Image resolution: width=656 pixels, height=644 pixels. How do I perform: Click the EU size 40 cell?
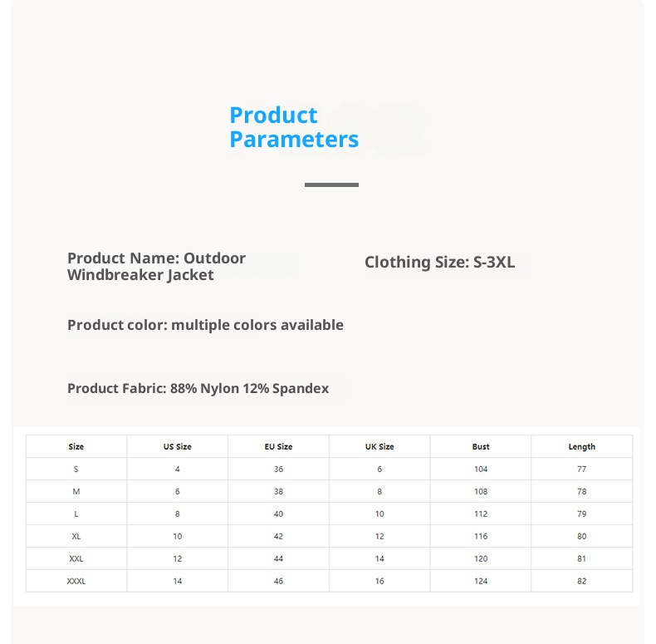(278, 514)
